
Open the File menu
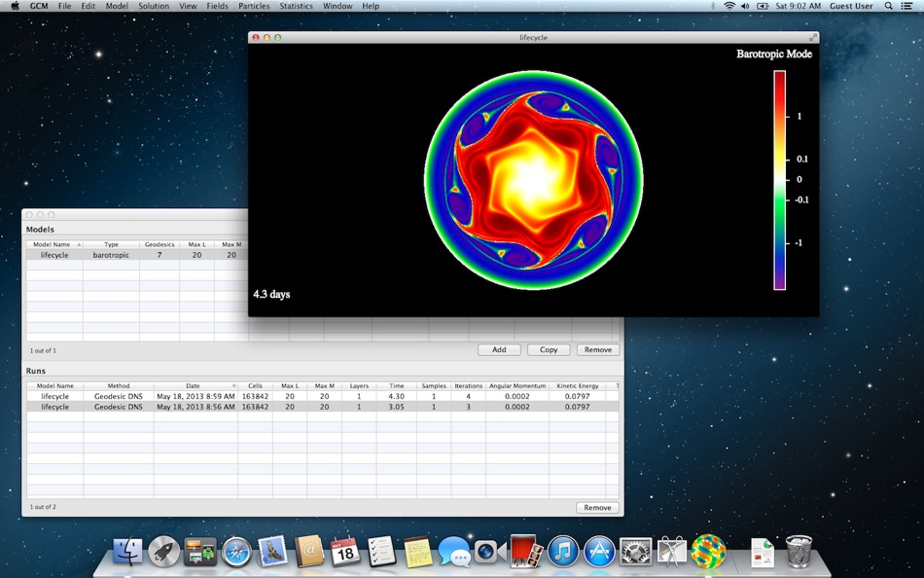64,6
